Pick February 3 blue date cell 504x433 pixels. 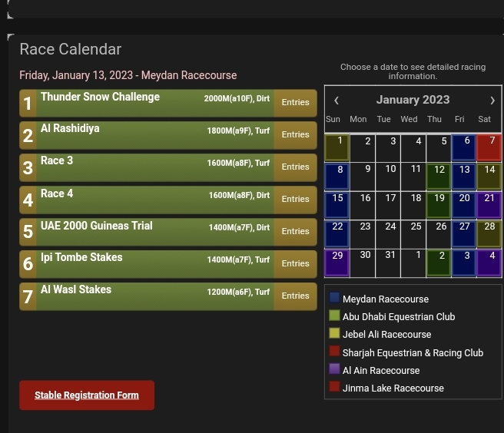pos(464,263)
